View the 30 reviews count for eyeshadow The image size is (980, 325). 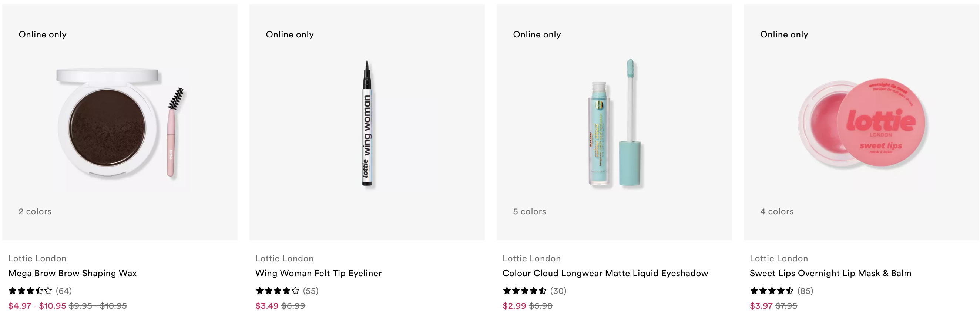pos(558,291)
